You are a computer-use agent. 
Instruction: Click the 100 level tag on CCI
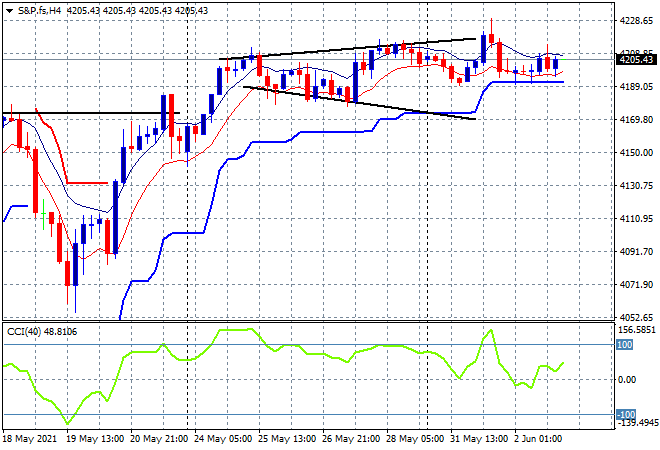click(624, 345)
